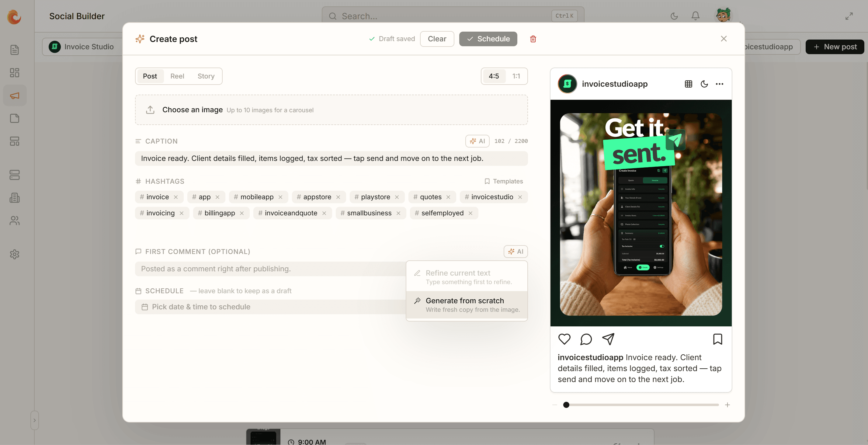Click the preview post image
868x445 pixels.
(641, 213)
